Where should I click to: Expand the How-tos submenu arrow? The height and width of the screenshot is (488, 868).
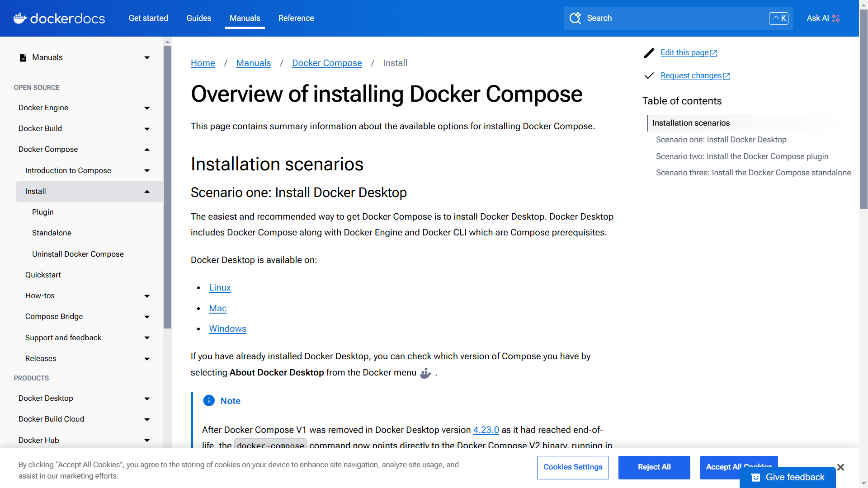[147, 296]
